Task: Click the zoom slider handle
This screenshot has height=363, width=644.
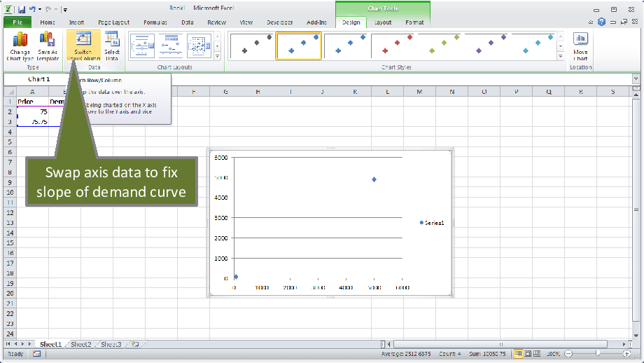Action: tap(598, 354)
